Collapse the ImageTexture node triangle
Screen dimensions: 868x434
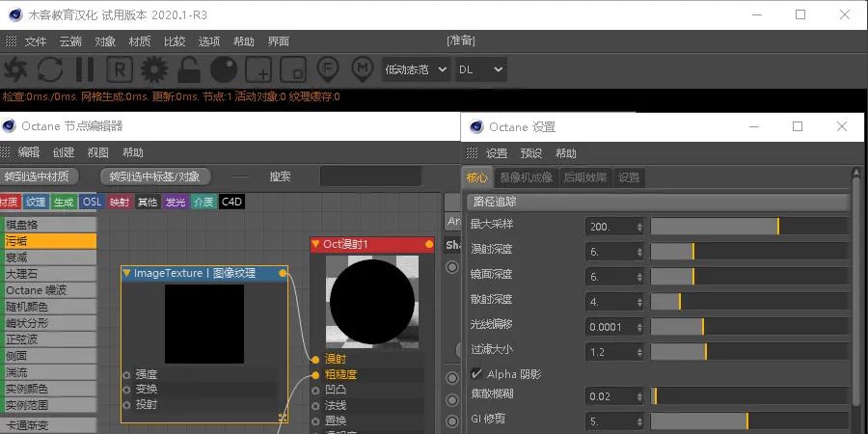click(x=126, y=273)
